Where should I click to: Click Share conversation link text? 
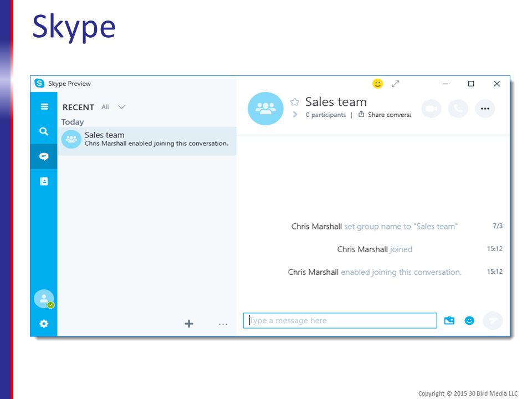(x=390, y=115)
